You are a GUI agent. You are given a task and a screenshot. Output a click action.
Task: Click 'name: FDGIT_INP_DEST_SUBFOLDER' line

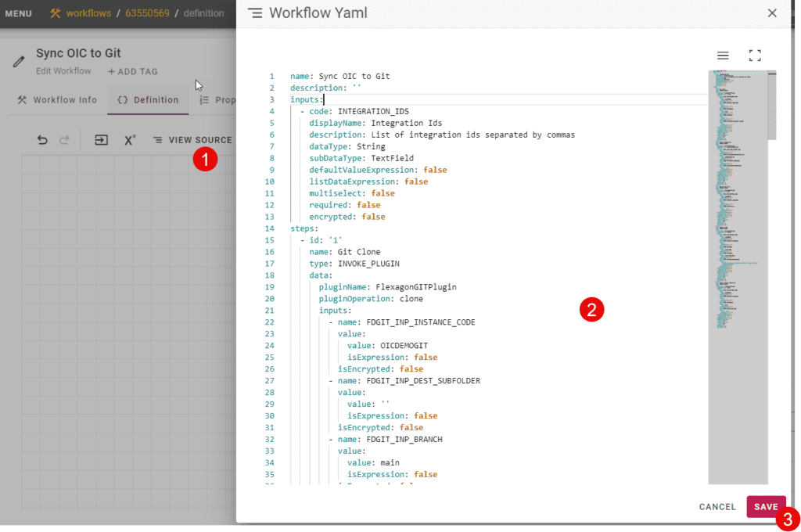pyautogui.click(x=408, y=381)
